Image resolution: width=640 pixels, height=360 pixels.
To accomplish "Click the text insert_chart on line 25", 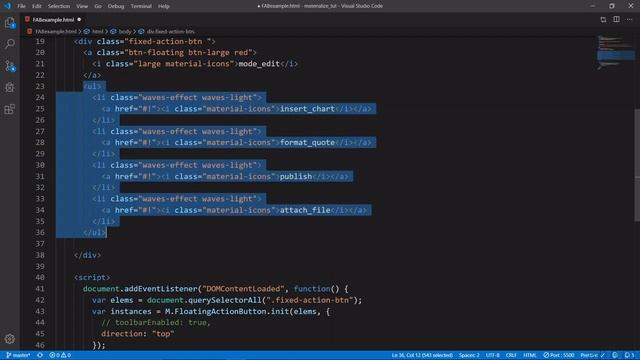I will coord(307,109).
